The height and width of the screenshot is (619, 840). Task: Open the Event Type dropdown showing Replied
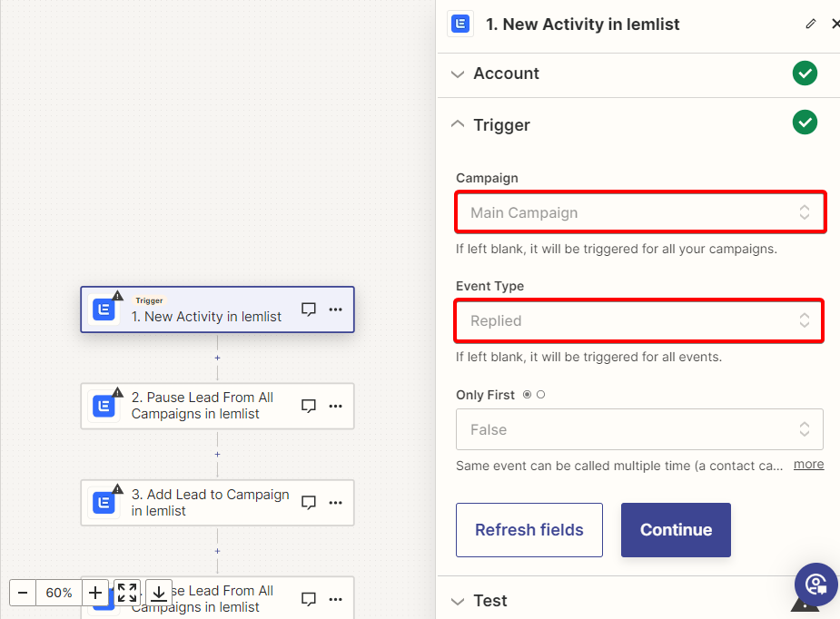tap(638, 320)
